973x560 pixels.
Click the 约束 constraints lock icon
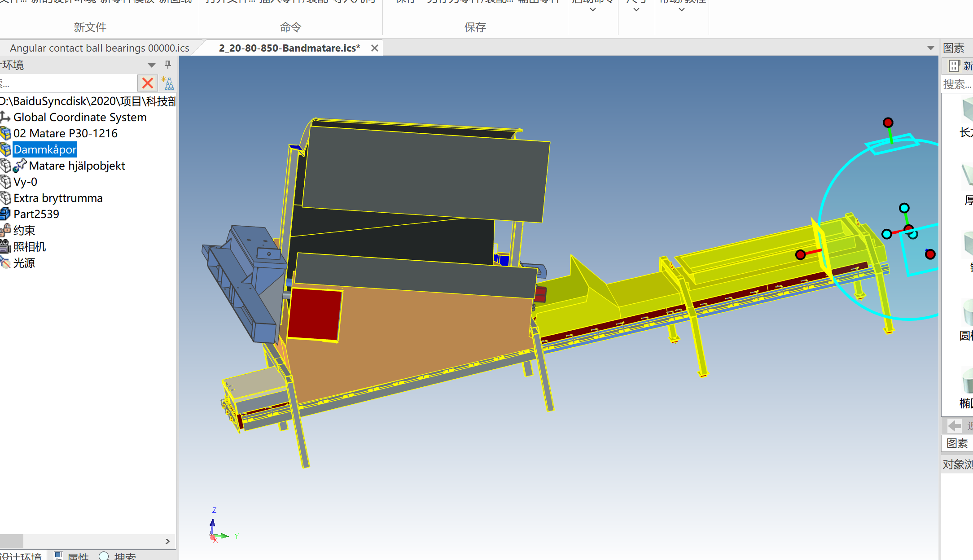tap(5, 230)
